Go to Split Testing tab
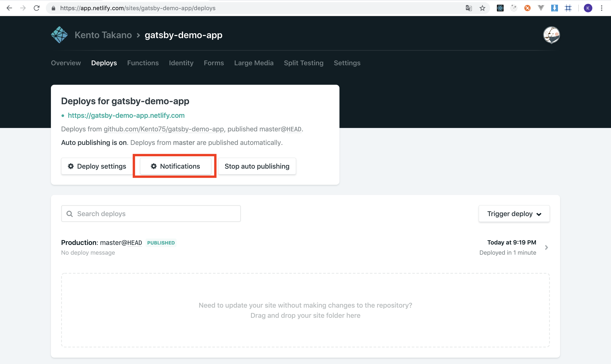The image size is (611, 364). 304,63
